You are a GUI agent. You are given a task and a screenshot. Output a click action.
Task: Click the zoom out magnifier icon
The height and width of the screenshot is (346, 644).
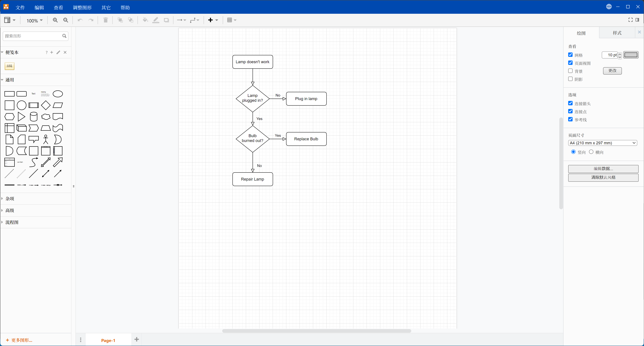[66, 20]
